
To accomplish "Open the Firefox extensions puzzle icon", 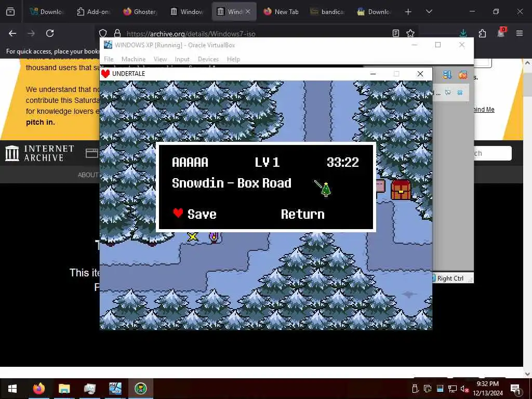I will pyautogui.click(x=482, y=33).
